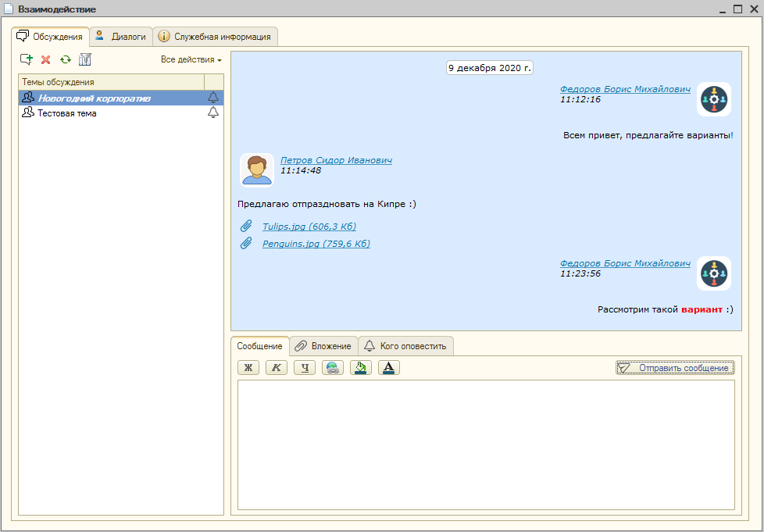Click inside the message text area
This screenshot has width=764, height=532.
click(486, 444)
